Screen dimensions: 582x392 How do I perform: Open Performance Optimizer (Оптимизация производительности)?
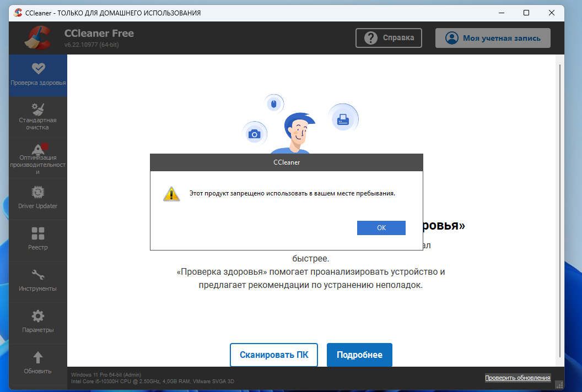[x=38, y=159]
